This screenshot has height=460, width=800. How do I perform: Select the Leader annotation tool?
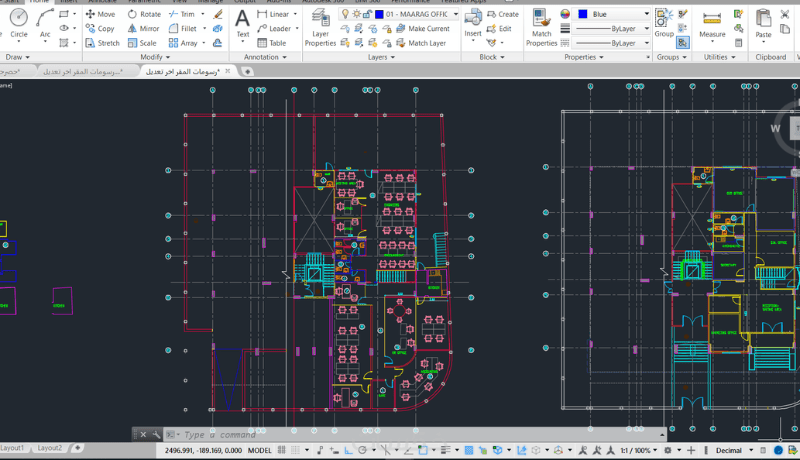click(274, 29)
